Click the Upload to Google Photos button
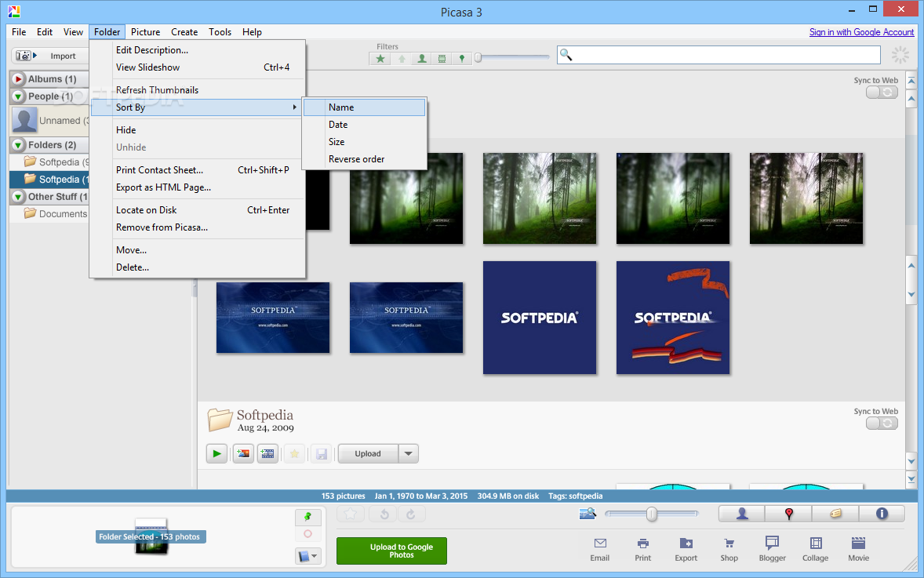Viewport: 924px width, 578px height. tap(392, 551)
